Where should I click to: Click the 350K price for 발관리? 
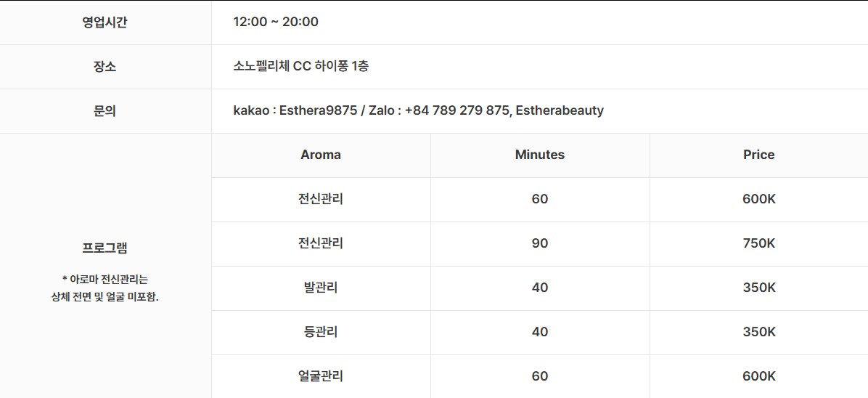759,288
